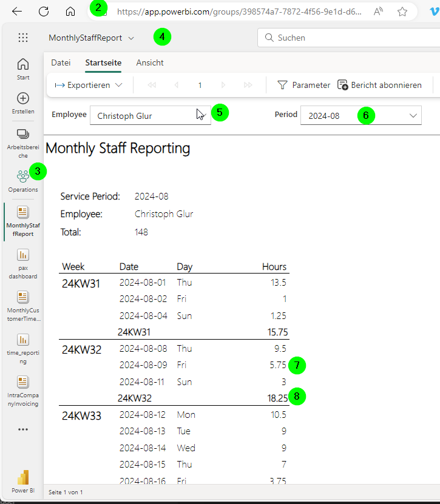Click the Total value 148
This screenshot has width=440, height=504.
[141, 232]
